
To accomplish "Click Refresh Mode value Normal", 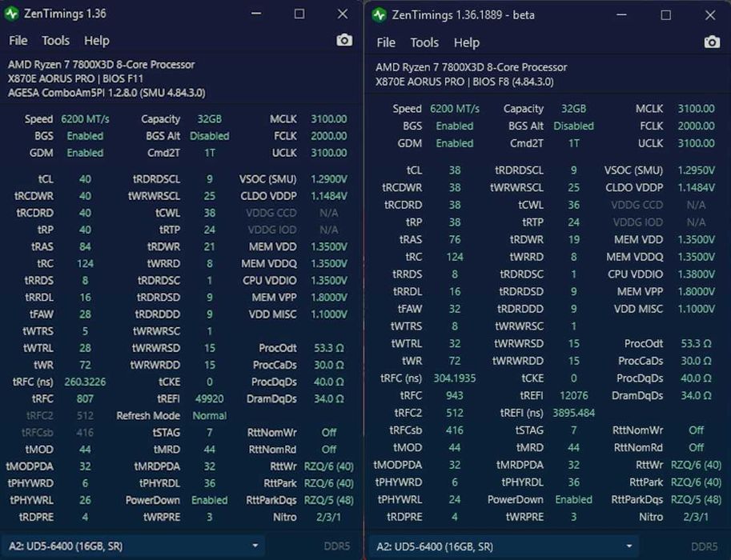I will [x=209, y=415].
